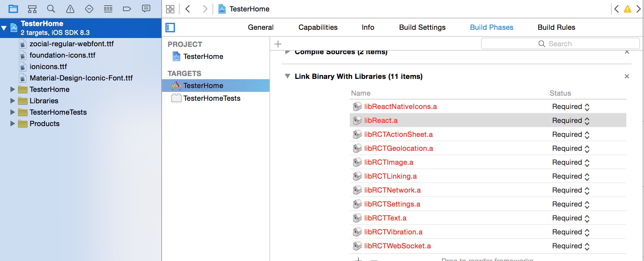This screenshot has width=644, height=261.
Task: Click the Name column header
Action: coord(361,93)
